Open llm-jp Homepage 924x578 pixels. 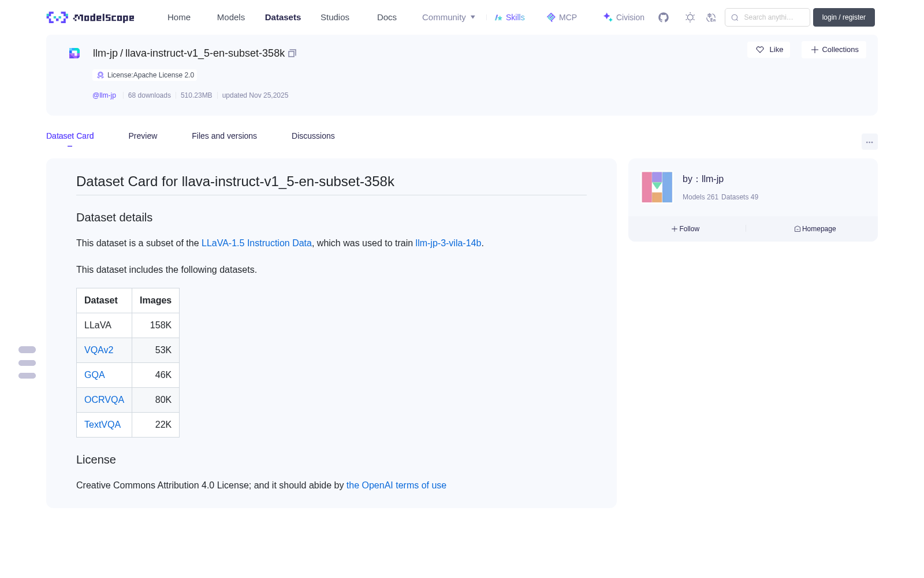(815, 229)
